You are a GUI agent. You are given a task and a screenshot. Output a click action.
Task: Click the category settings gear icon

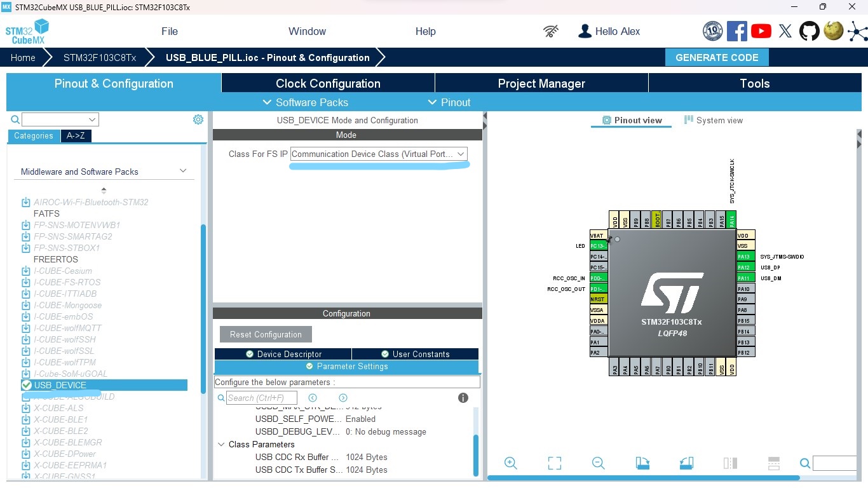tap(198, 119)
